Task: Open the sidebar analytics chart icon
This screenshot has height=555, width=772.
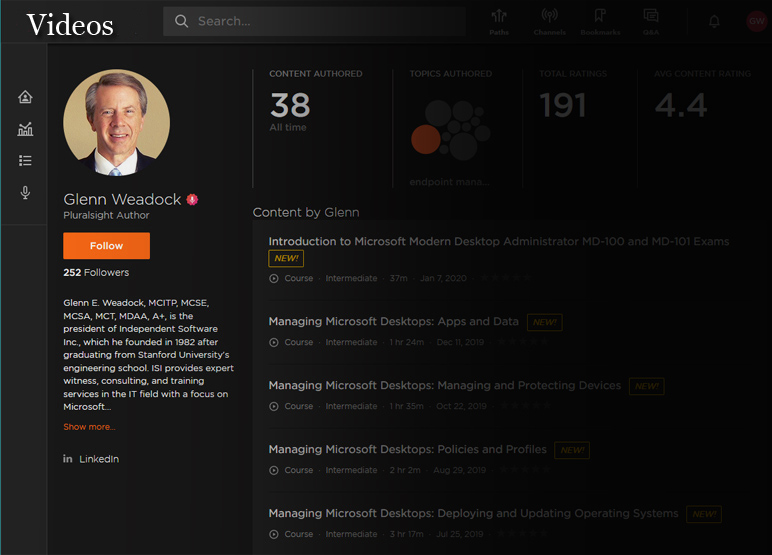Action: (x=25, y=129)
